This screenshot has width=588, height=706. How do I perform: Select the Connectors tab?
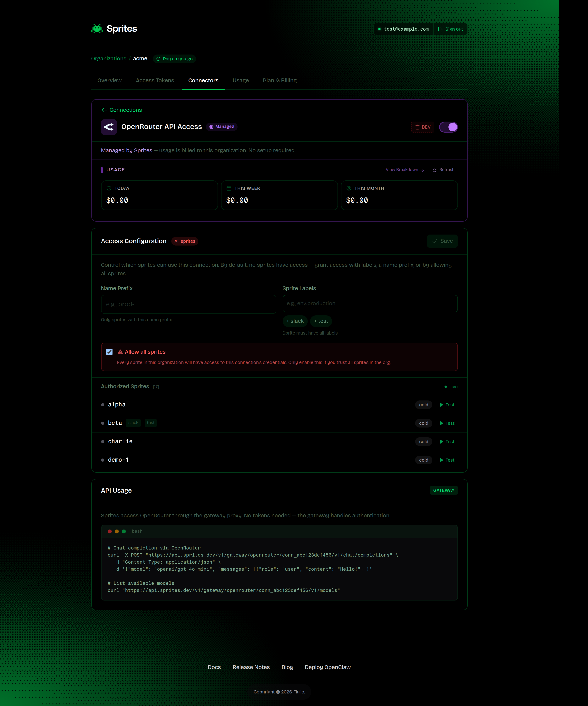coord(203,81)
